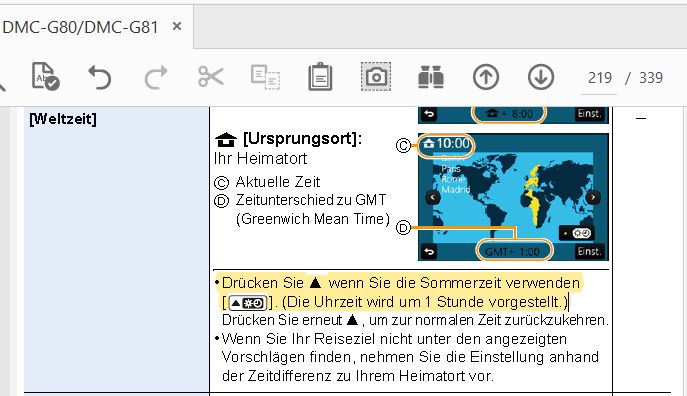
Task: Click the dash in the right table column
Action: pos(641,118)
